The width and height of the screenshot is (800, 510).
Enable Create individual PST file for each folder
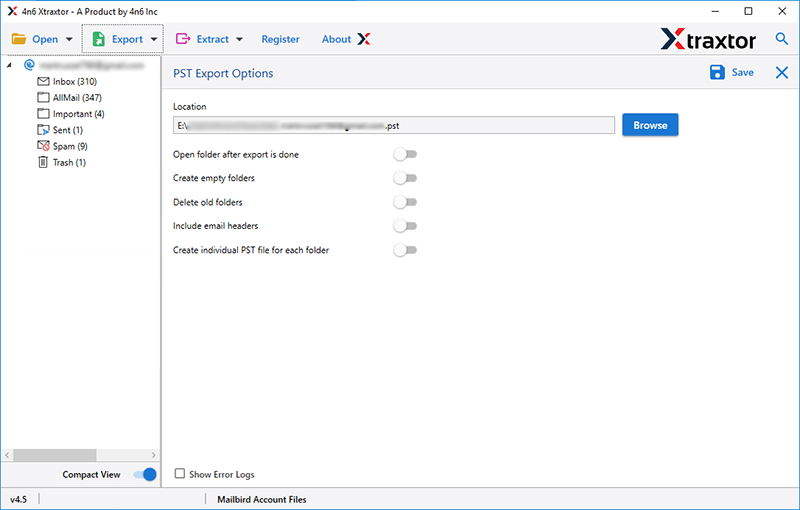(x=405, y=250)
